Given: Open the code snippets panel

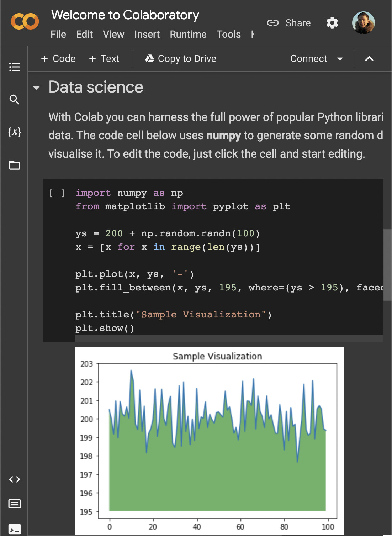Looking at the screenshot, I should tap(14, 479).
